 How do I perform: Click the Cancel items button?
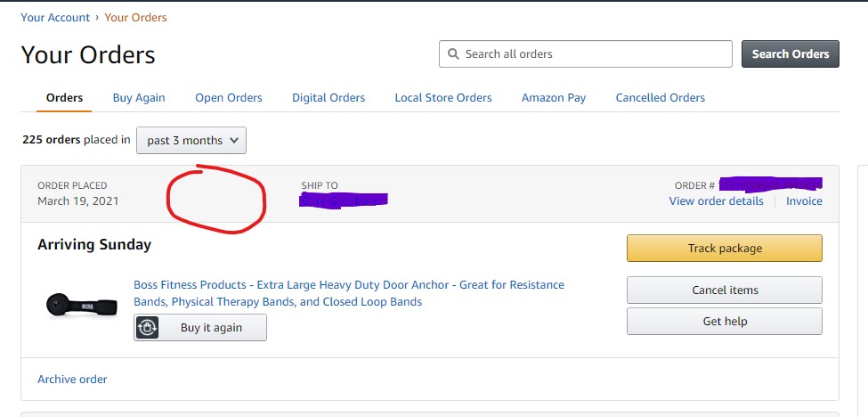click(725, 290)
